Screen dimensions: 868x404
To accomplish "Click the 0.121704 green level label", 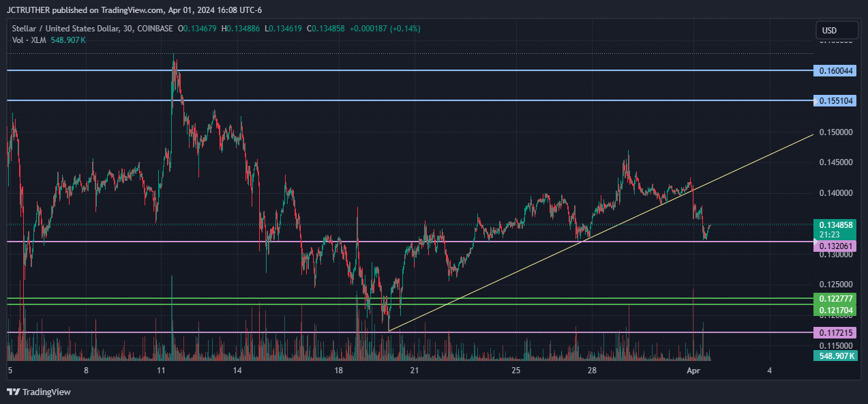I will (x=837, y=310).
